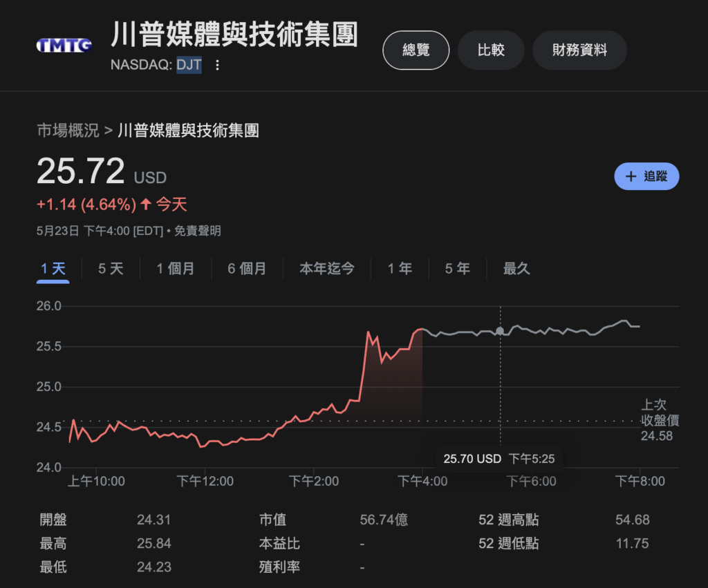Click the 下午4:00 axis label
Image resolution: width=708 pixels, height=588 pixels.
tap(422, 481)
